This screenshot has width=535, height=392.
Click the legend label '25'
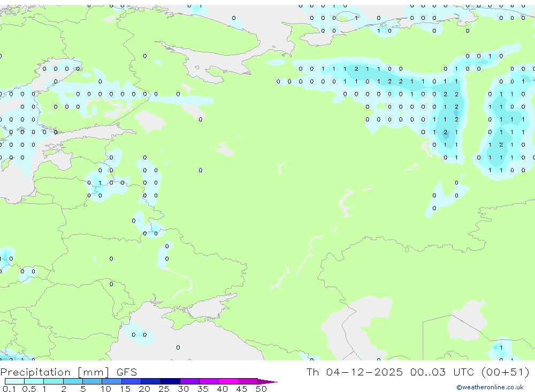(x=164, y=389)
